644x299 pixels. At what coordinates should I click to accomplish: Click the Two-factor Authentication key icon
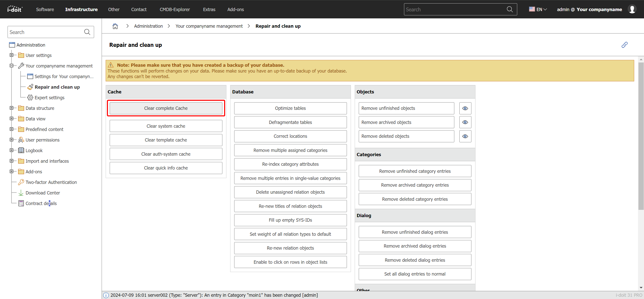pyautogui.click(x=21, y=182)
